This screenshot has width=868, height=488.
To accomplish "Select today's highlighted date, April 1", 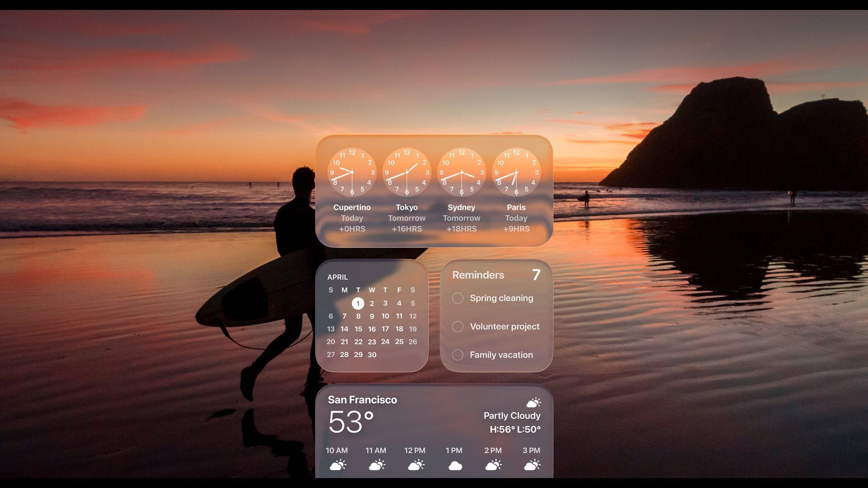I will tap(358, 303).
